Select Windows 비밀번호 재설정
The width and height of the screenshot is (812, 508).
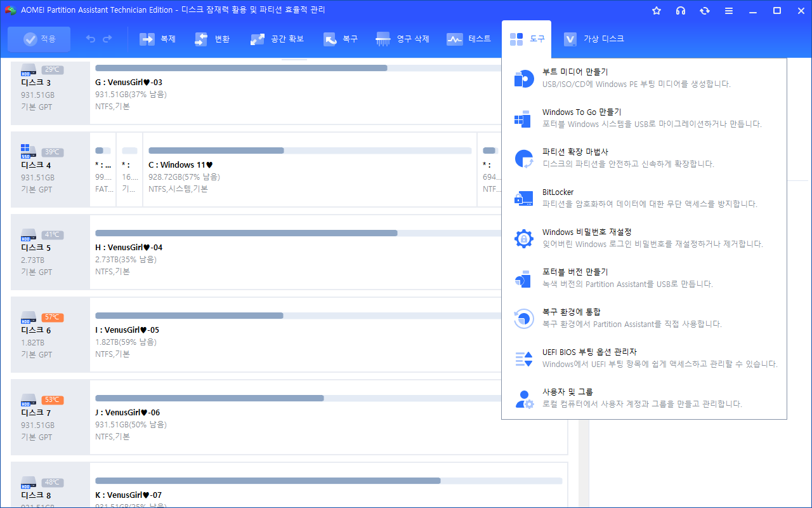644,238
